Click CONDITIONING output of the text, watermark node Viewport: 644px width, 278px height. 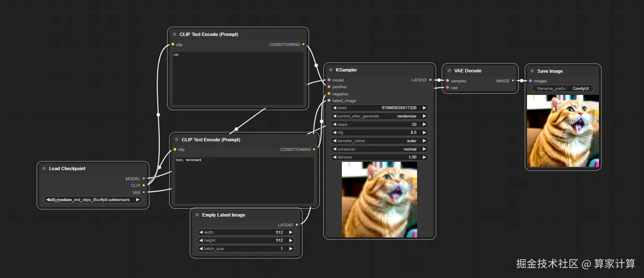coord(314,149)
